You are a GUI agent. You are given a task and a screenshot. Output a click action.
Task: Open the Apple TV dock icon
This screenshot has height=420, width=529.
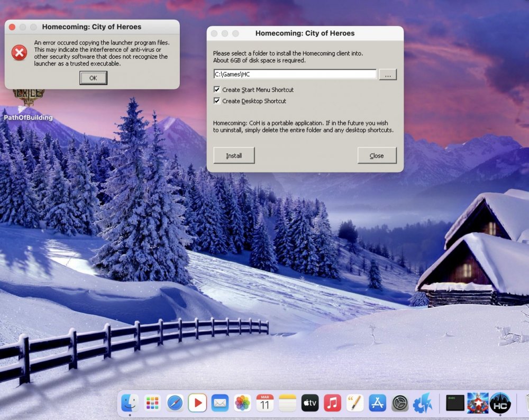point(310,403)
